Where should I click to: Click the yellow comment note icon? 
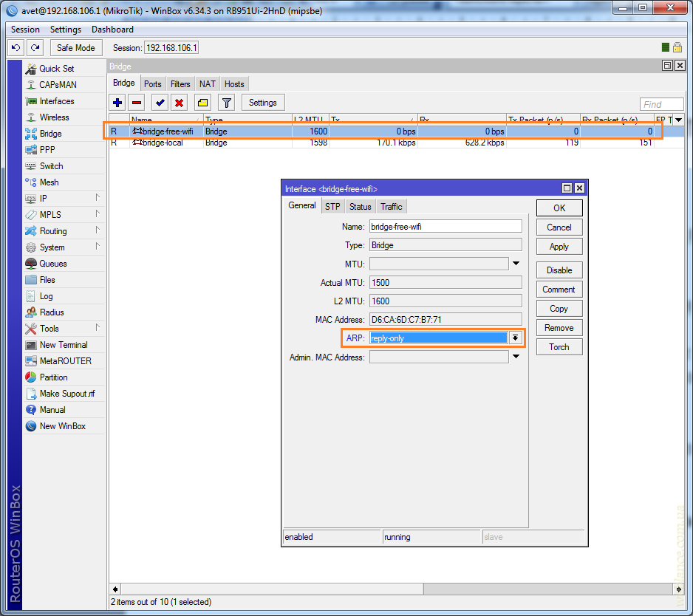[202, 103]
